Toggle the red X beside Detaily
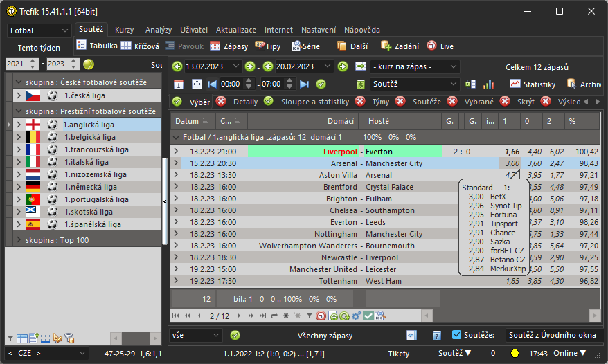This screenshot has width=608, height=364. [x=221, y=102]
